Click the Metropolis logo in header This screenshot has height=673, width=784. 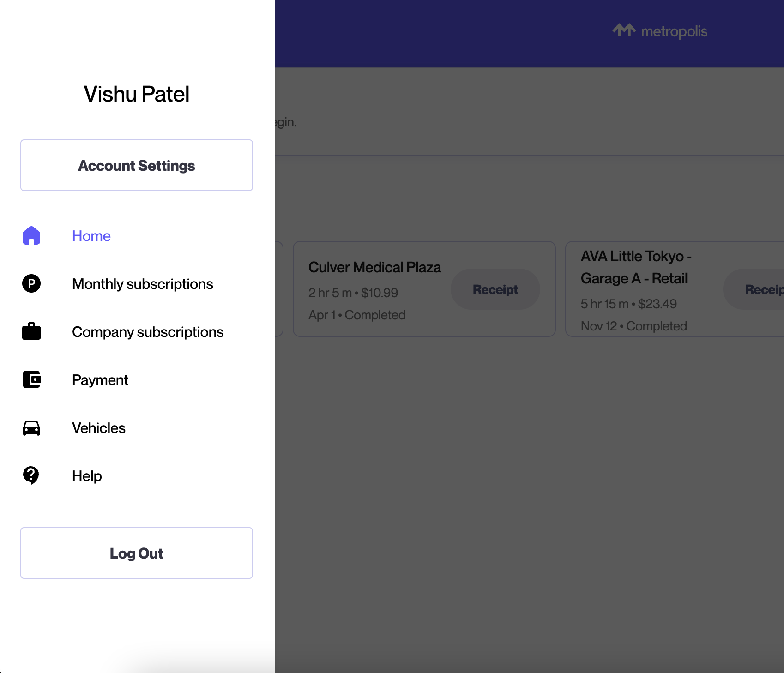(x=660, y=31)
